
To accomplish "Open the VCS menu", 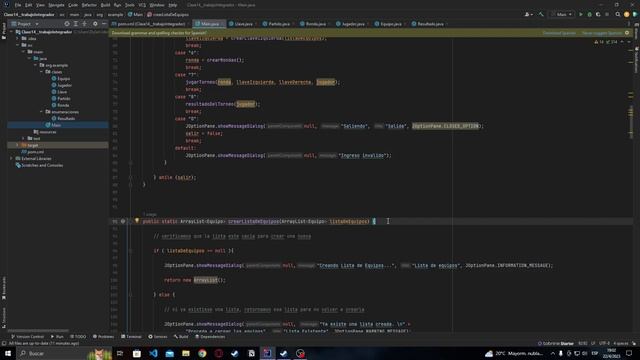I will coord(142,5).
